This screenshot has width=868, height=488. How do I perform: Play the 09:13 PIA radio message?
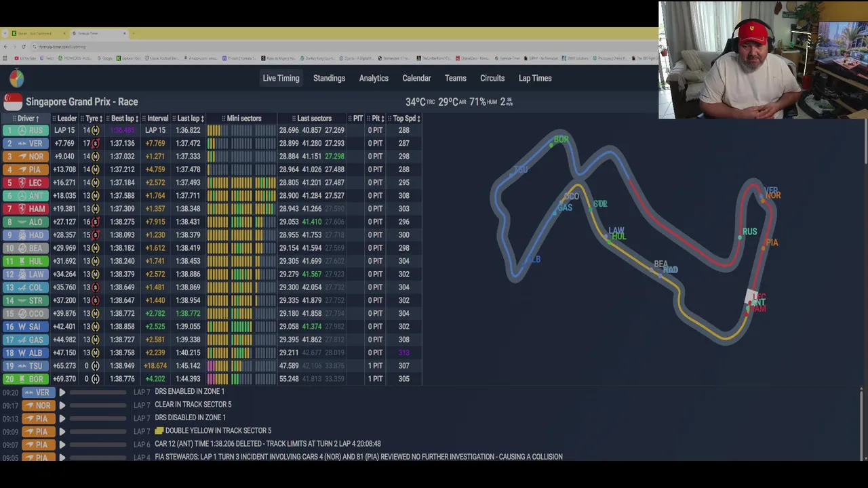[x=62, y=418]
